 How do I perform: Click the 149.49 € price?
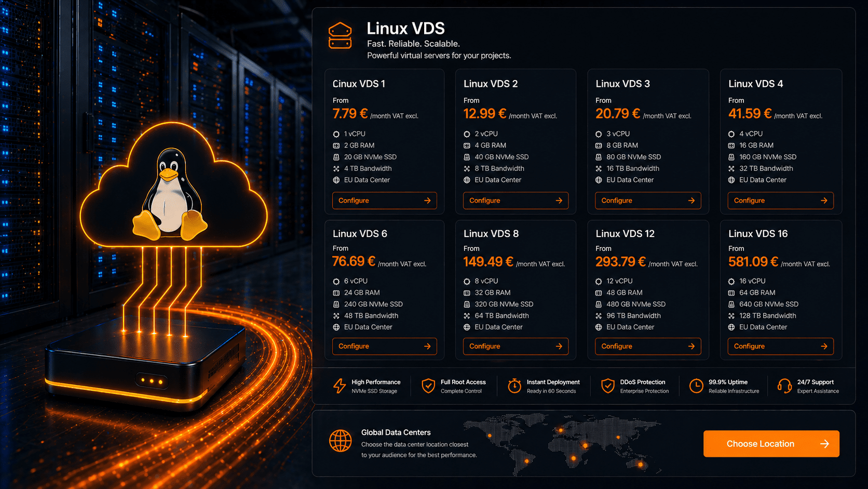[x=488, y=261]
